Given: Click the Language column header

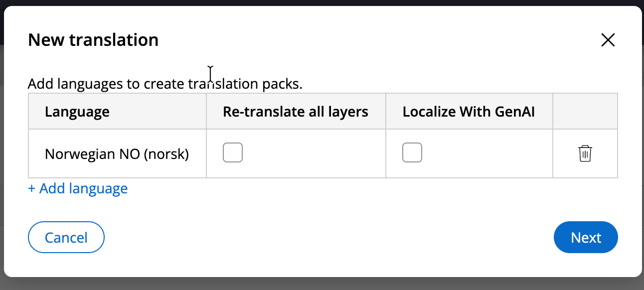Looking at the screenshot, I should 77,112.
